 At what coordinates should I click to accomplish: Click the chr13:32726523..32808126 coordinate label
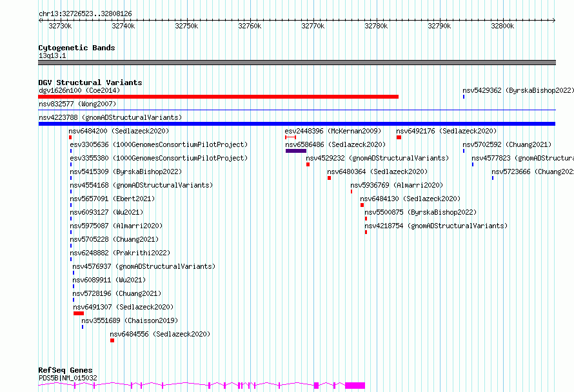[85, 14]
